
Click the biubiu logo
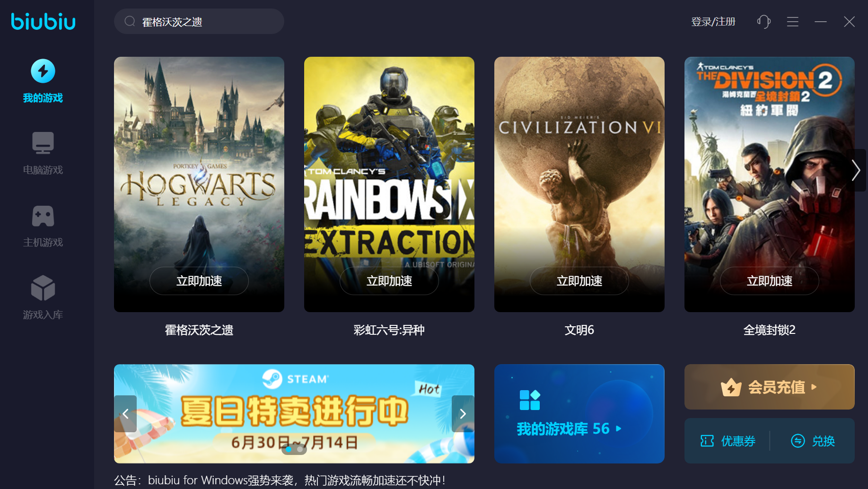coord(43,22)
